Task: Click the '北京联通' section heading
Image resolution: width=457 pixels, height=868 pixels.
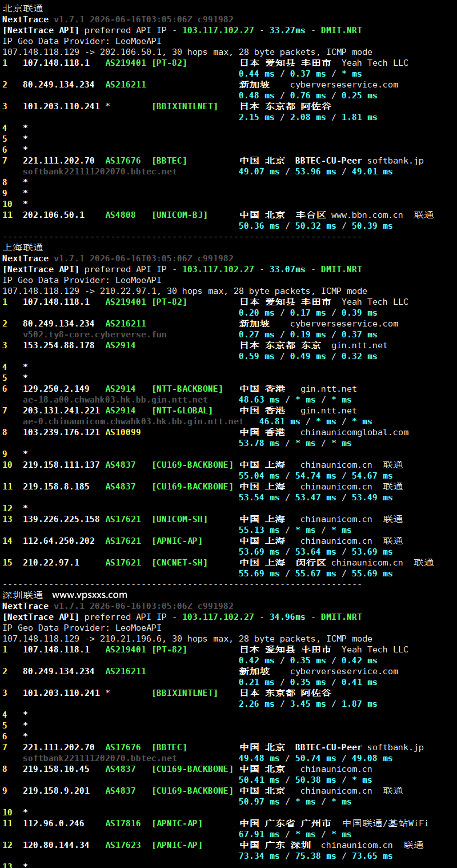Action: [23, 9]
